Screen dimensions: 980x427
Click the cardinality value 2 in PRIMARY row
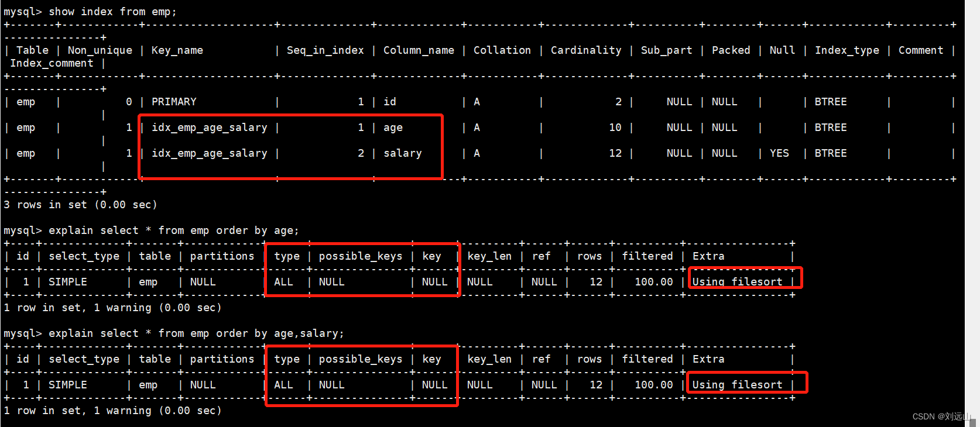(x=619, y=102)
